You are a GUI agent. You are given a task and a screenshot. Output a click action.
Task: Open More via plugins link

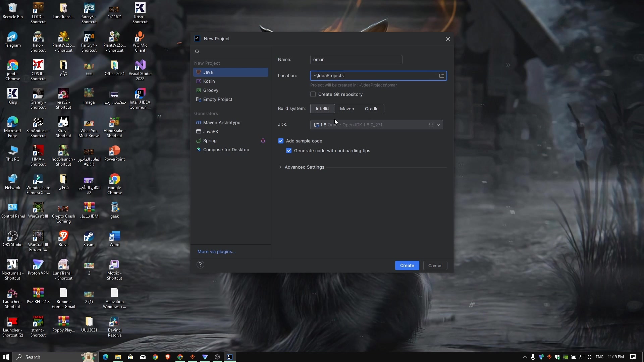tap(216, 251)
